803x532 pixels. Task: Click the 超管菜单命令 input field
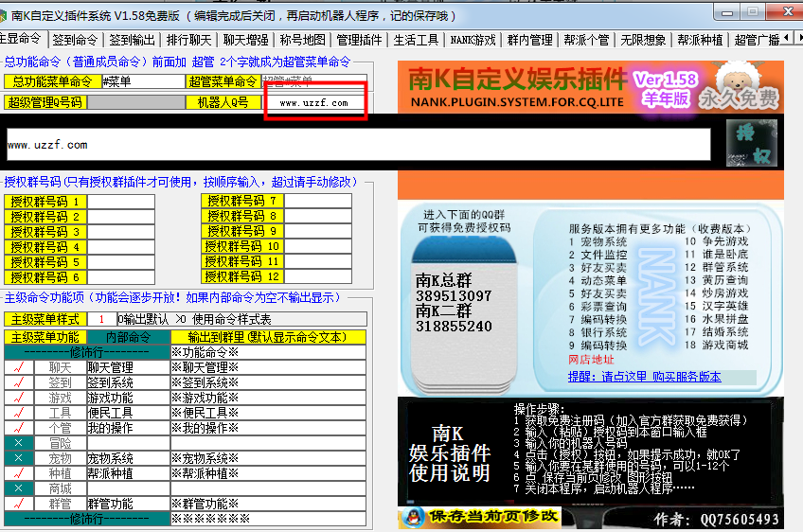click(x=313, y=81)
